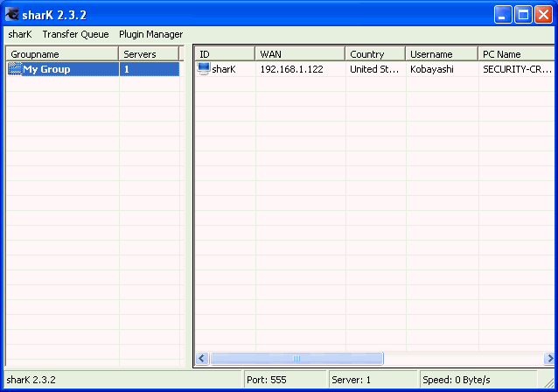The image size is (558, 392).
Task: Maximize the sharK window
Action: (x=523, y=15)
